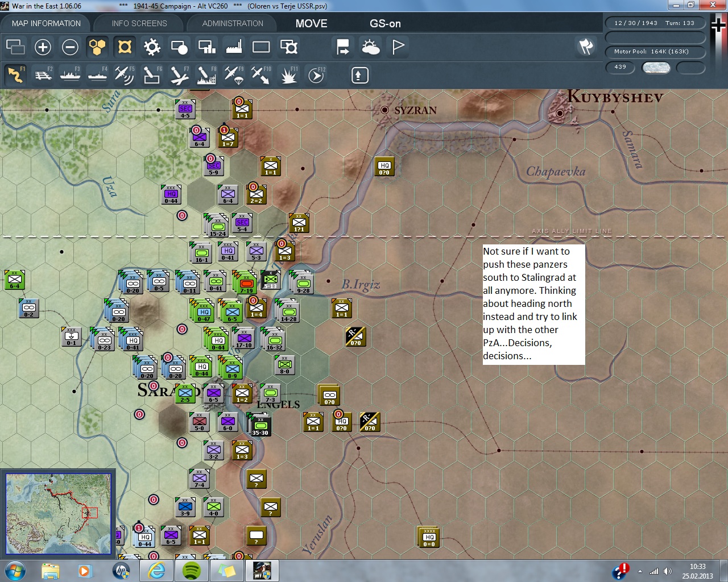Click the date and Turn 133 field

[655, 23]
